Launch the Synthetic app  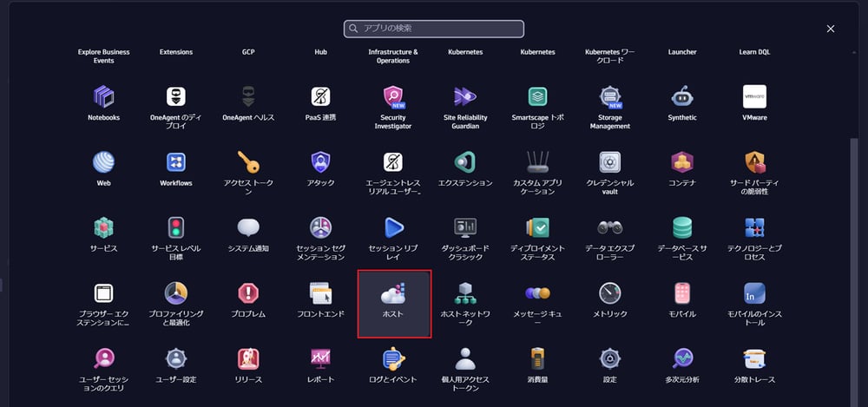pos(682,105)
